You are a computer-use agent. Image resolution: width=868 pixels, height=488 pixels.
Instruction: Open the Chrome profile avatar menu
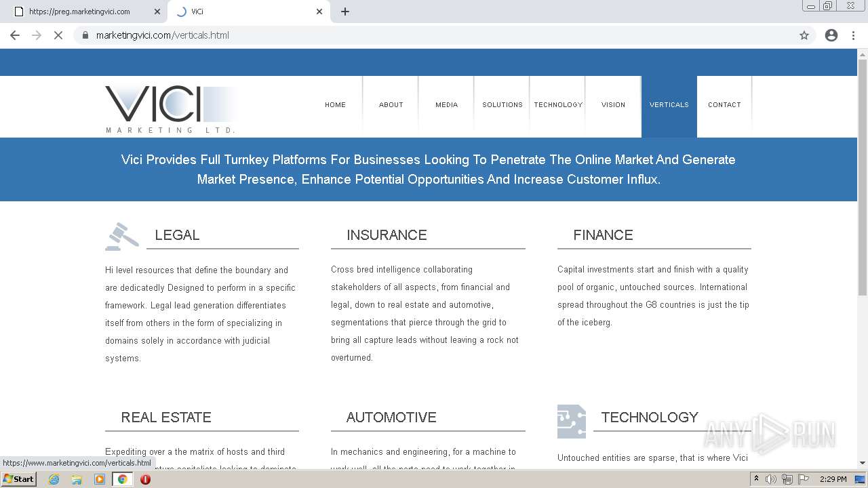(x=831, y=35)
